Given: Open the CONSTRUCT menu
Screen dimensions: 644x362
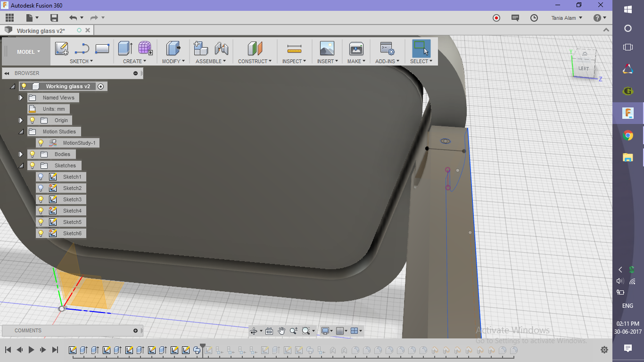Looking at the screenshot, I should click(255, 61).
